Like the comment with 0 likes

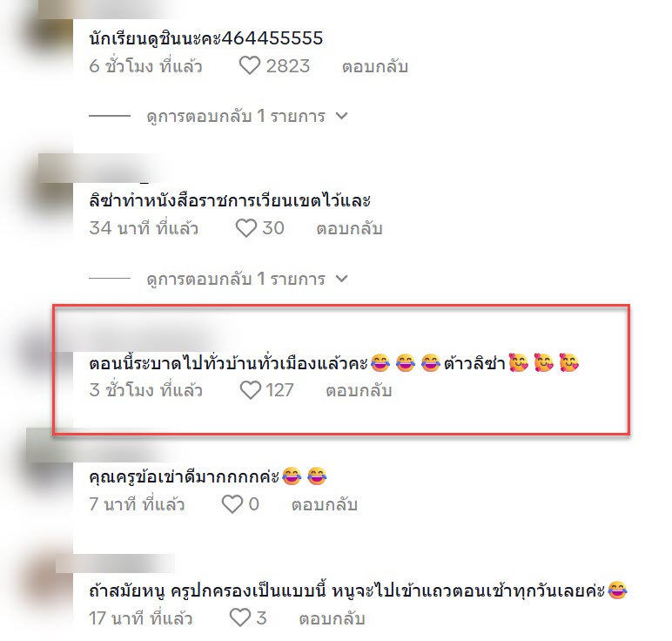click(232, 504)
